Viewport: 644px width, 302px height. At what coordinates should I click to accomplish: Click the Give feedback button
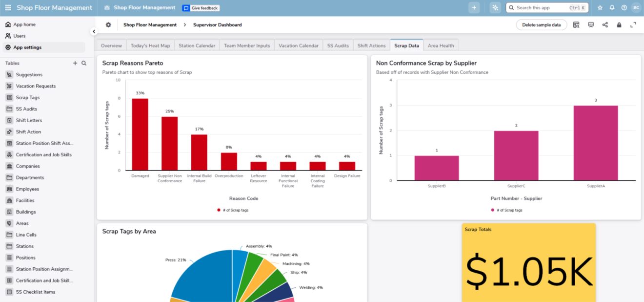pos(201,7)
